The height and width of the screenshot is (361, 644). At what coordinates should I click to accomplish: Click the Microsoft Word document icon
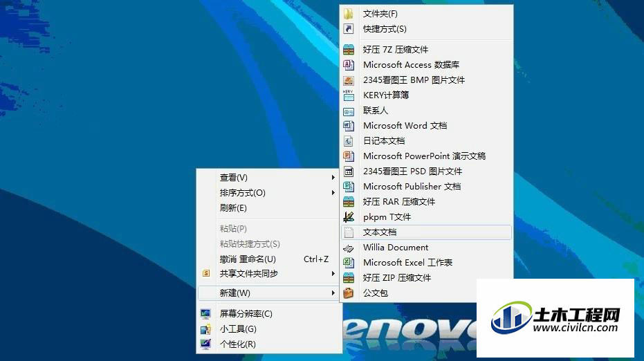tap(349, 126)
